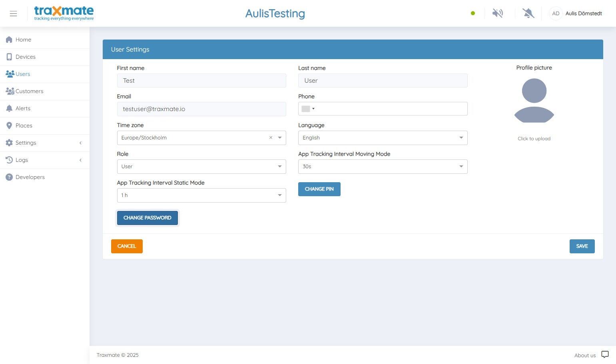
Task: Open the Home menu item
Action: tap(45, 40)
